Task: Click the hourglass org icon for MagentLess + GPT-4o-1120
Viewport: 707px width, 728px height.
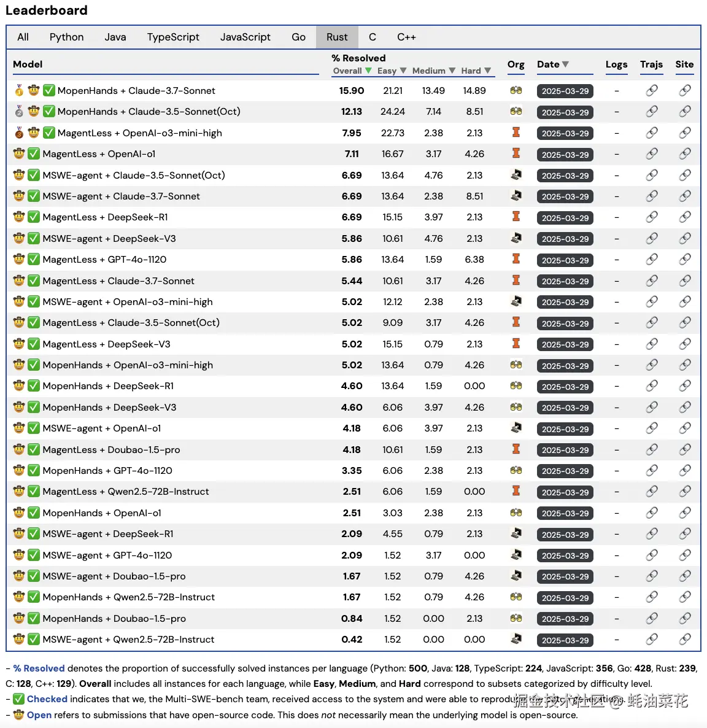Action: tap(516, 260)
